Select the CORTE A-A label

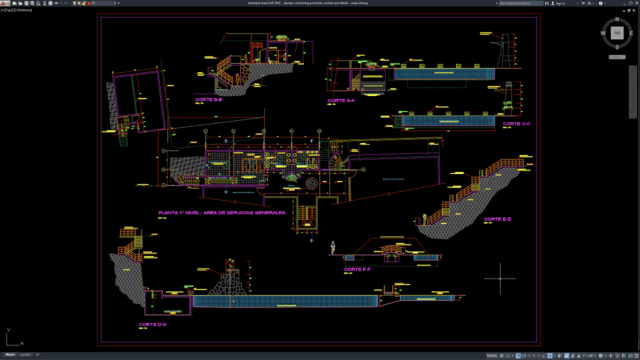click(x=341, y=100)
